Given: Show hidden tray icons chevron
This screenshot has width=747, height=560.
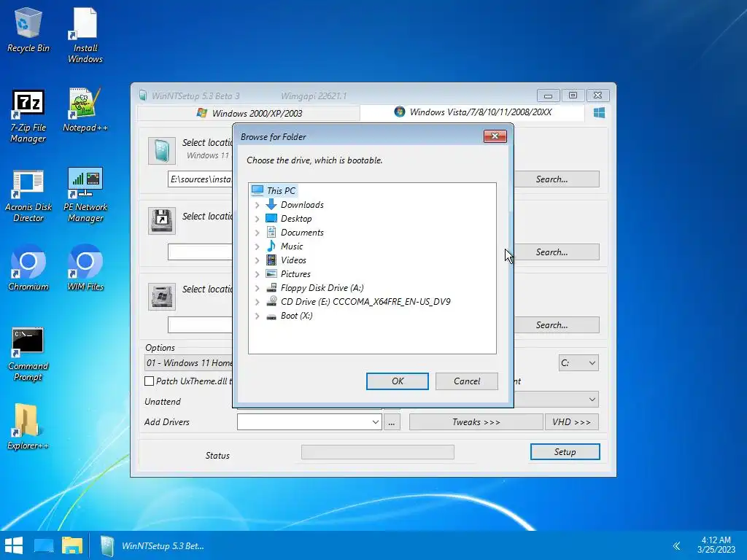Looking at the screenshot, I should point(676,545).
